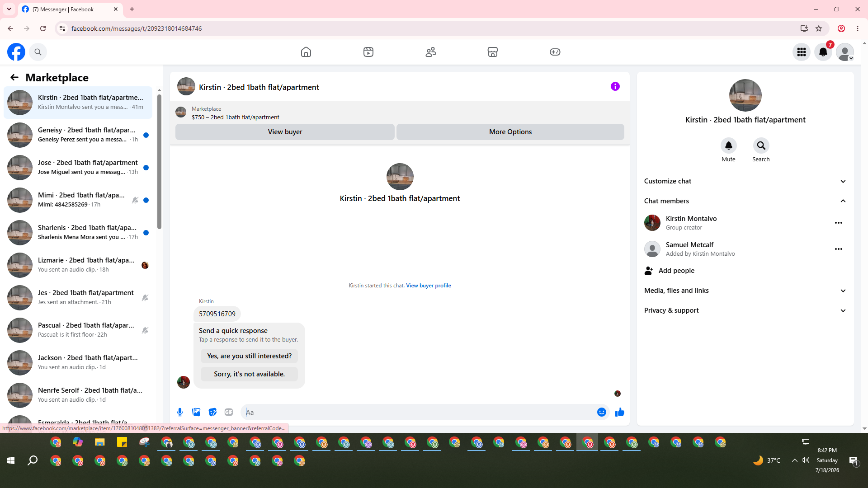Go to the Home feed icon
Viewport: 868px width, 488px height.
[306, 52]
